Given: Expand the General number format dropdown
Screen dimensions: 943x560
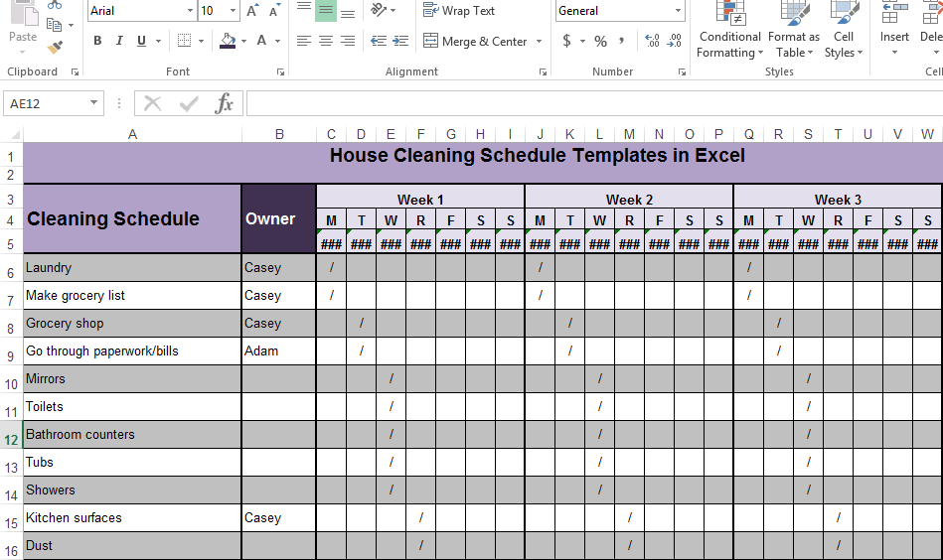Looking at the screenshot, I should [x=679, y=11].
